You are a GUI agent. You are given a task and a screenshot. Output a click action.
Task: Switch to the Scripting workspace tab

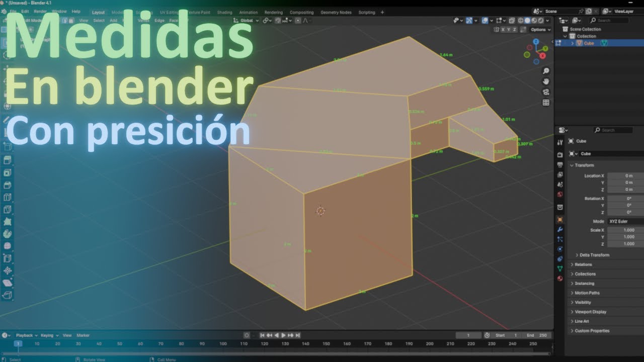[366, 12]
